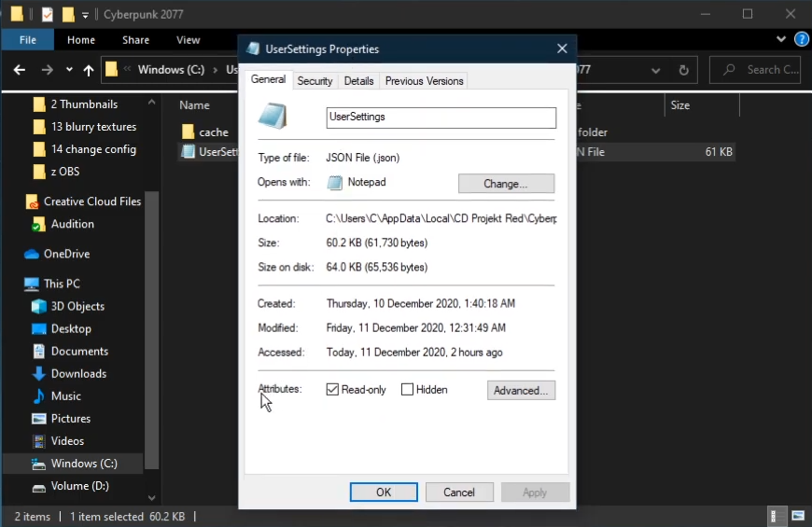Switch to the Security tab
The image size is (812, 527).
pos(315,81)
